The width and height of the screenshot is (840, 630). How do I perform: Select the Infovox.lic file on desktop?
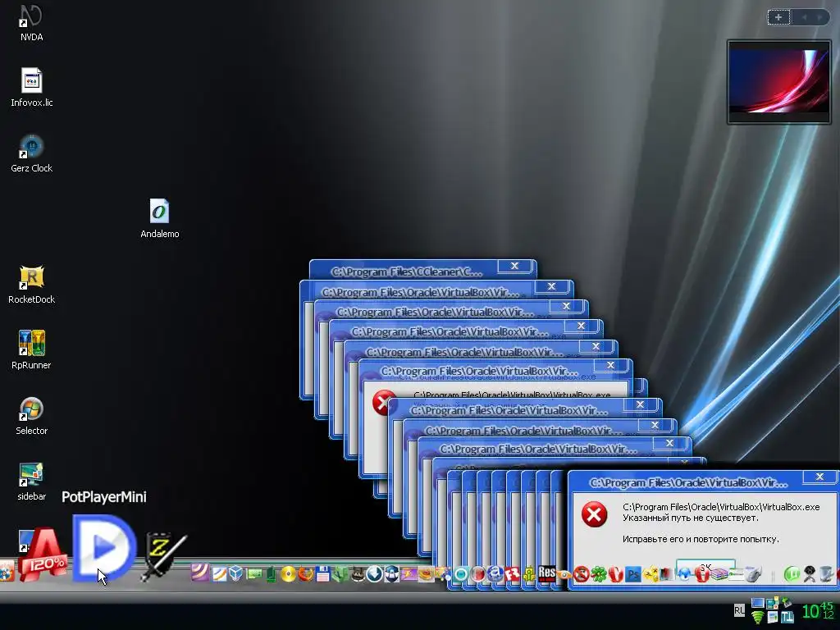pyautogui.click(x=32, y=87)
